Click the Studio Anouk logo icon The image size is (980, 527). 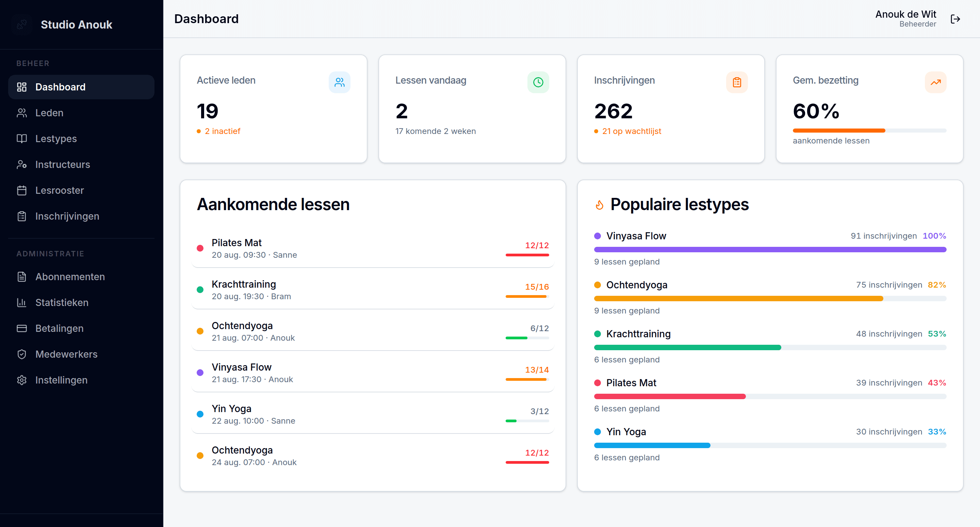click(22, 25)
